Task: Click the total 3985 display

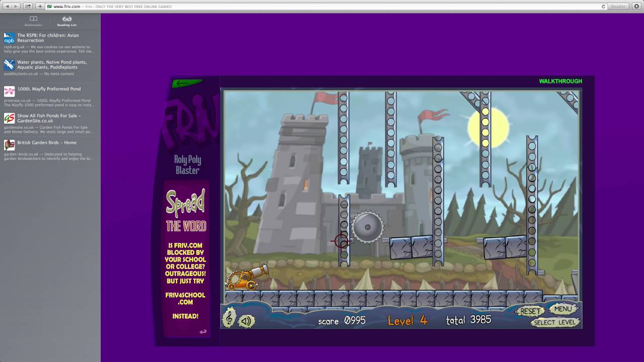Action: click(468, 320)
